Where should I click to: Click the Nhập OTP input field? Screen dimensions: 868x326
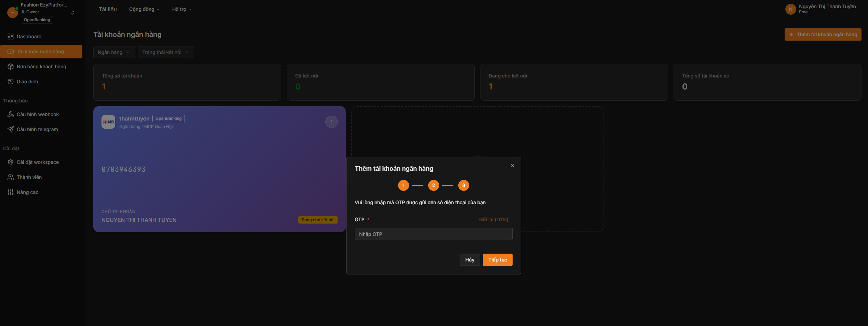pos(433,234)
